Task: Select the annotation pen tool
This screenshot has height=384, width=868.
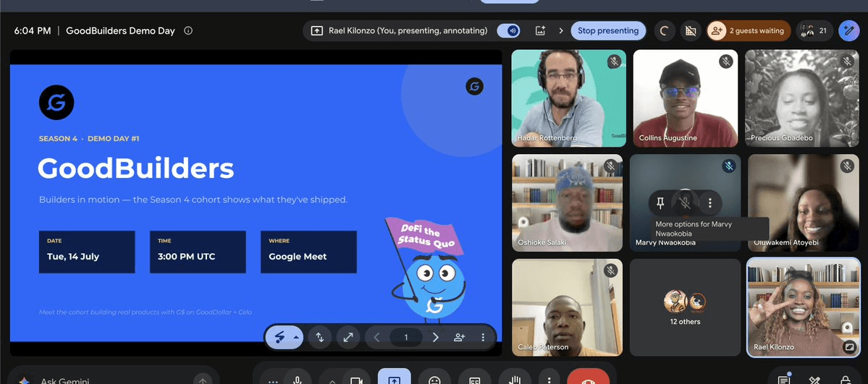Action: click(x=279, y=338)
